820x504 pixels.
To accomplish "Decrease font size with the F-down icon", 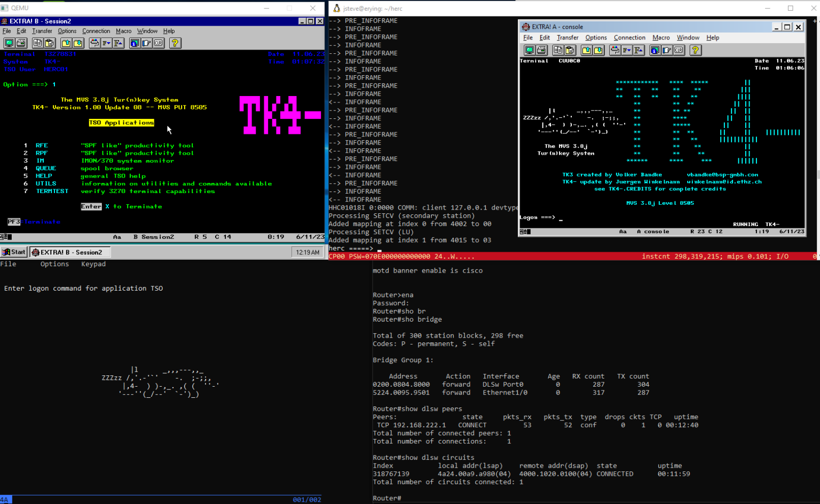I will pos(106,43).
